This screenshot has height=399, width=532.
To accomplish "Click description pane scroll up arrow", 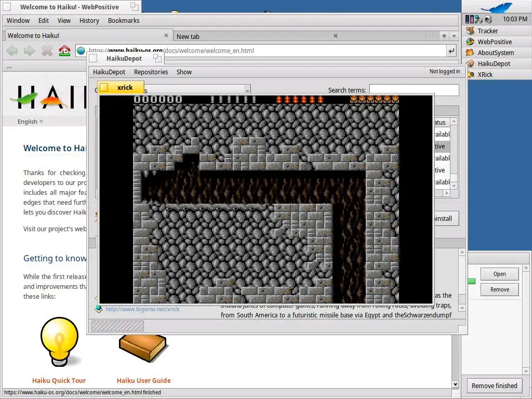I will coord(462,252).
